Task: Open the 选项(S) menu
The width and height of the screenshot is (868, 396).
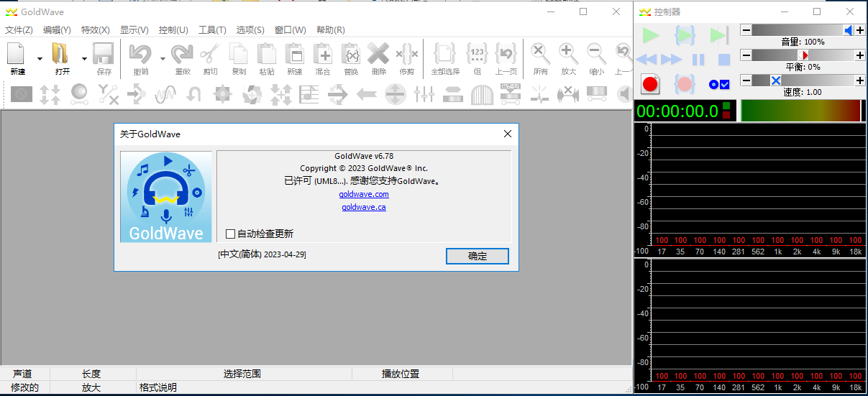Action: [x=250, y=29]
